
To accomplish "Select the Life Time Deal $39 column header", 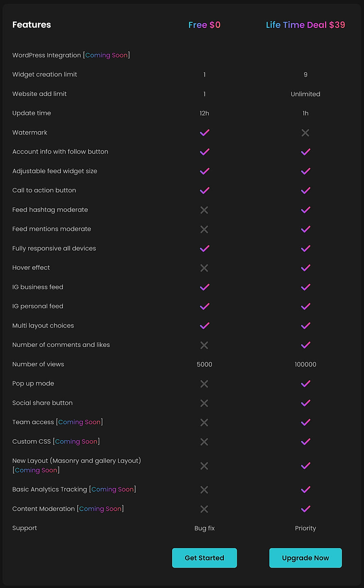I will pos(305,25).
